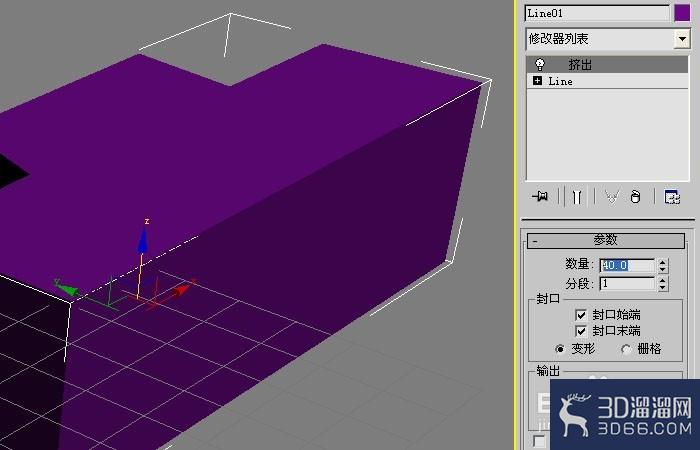Toggle the 封口末端 checkbox
700x450 pixels.
[x=581, y=331]
